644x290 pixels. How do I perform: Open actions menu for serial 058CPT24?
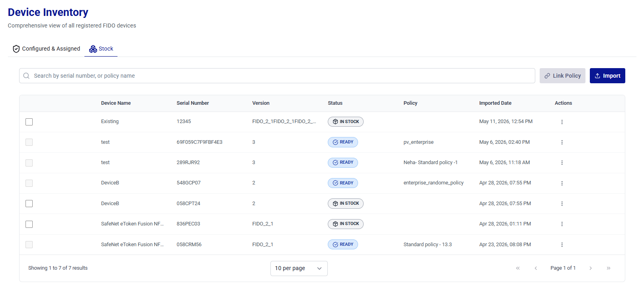562,204
